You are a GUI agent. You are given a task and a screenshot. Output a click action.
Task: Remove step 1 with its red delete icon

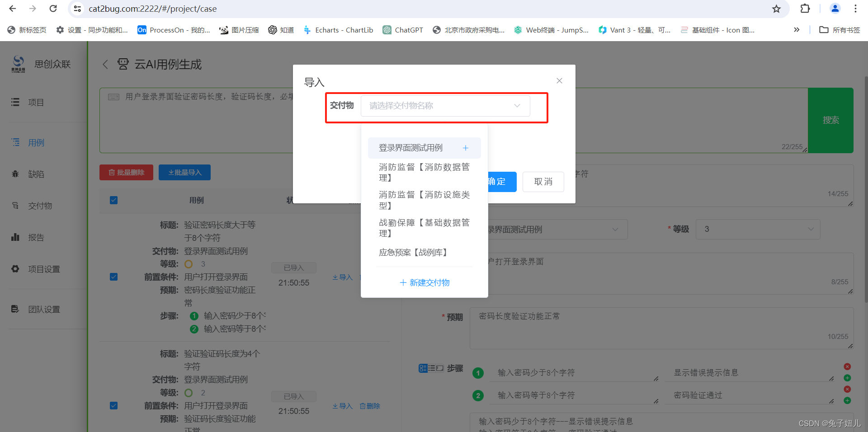[x=847, y=367]
